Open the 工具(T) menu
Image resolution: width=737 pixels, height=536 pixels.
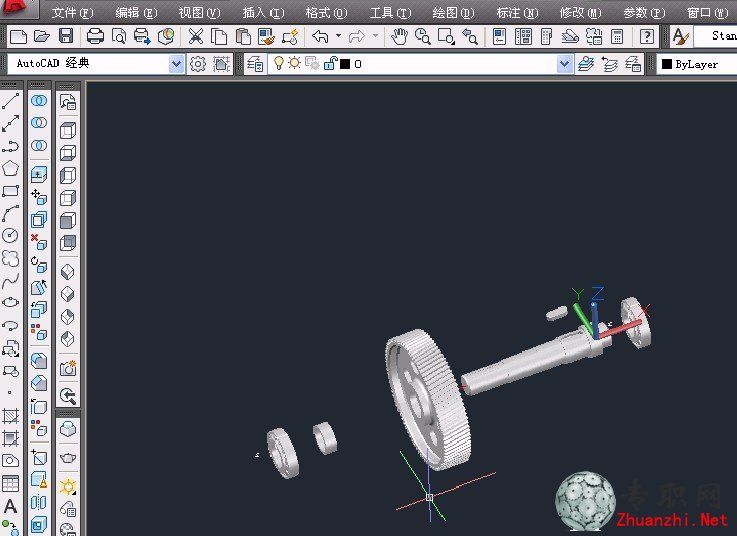[x=390, y=13]
